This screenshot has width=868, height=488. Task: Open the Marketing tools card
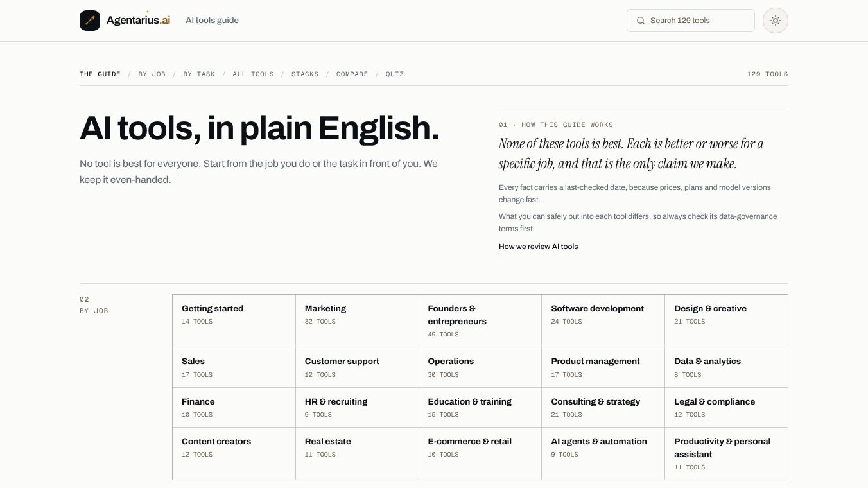357,321
